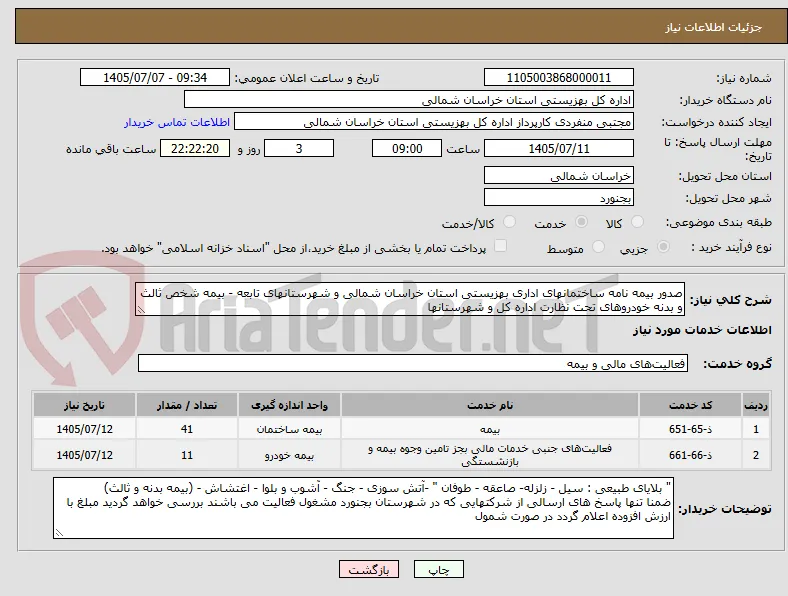Select the کالا/خدمت radio button
Viewport: 788px width, 596px height.
point(510,222)
